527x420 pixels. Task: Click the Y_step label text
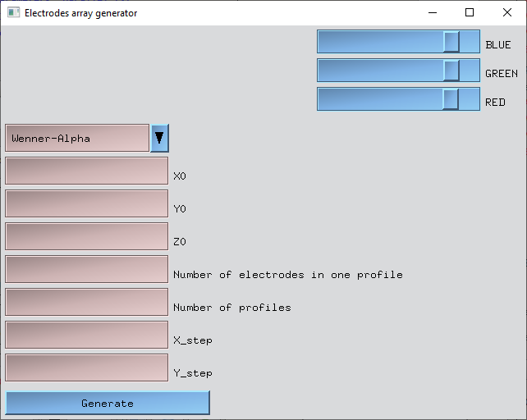tap(193, 373)
